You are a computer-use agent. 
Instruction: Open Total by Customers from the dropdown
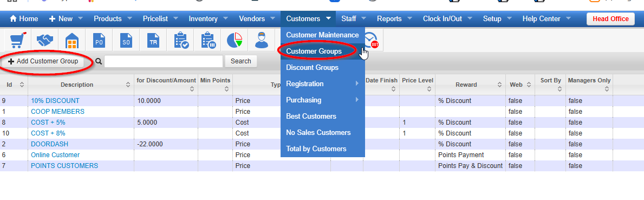[322, 149]
